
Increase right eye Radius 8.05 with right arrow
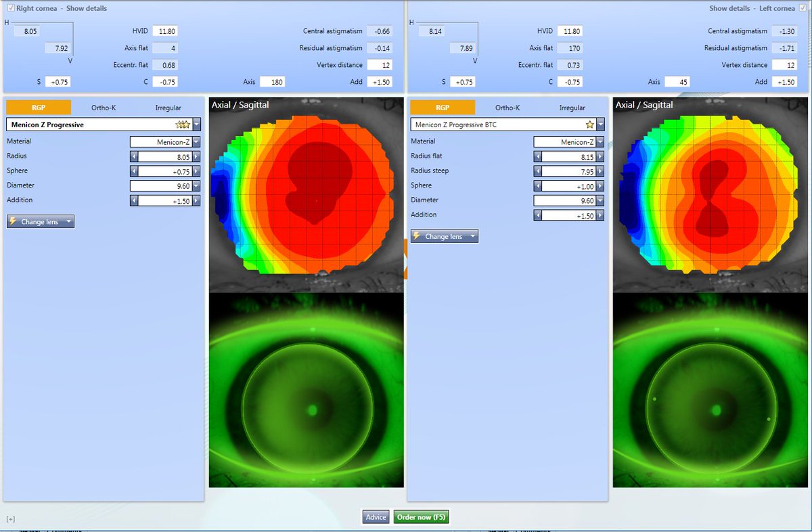click(196, 156)
